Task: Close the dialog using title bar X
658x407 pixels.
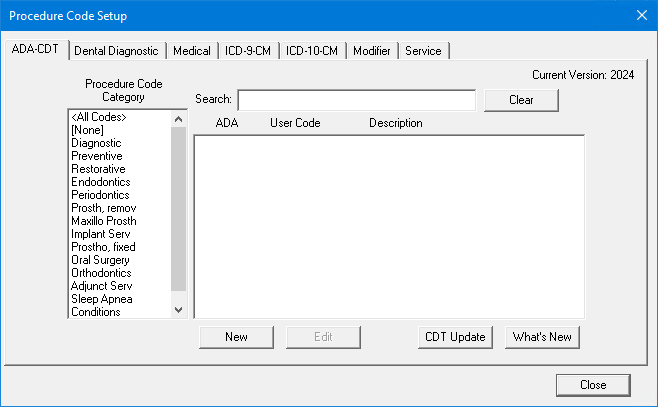Action: [x=641, y=15]
